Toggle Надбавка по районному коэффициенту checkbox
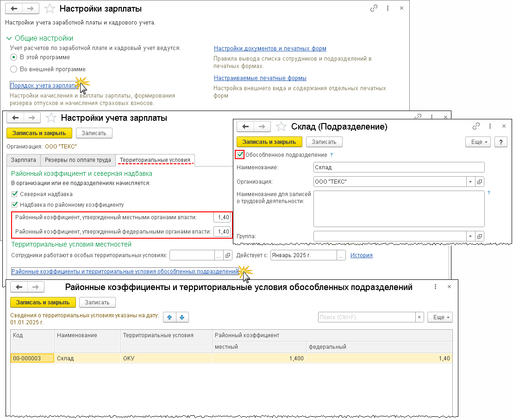This screenshot has height=420, width=513. tap(14, 205)
